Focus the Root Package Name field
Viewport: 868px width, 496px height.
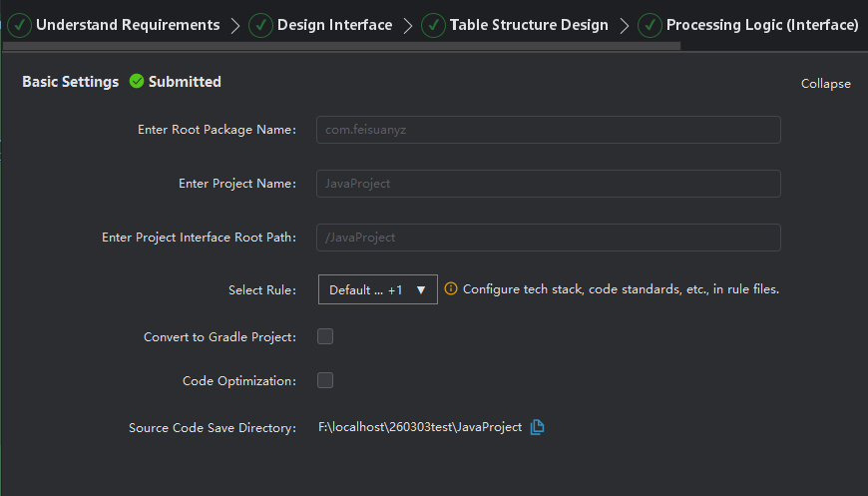point(548,130)
